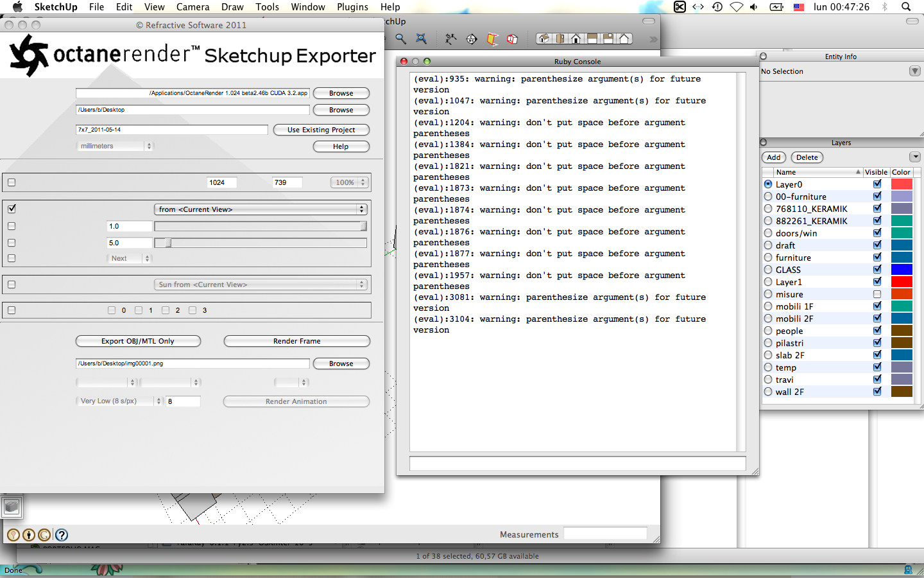Click the gray cinder block icon
The width and height of the screenshot is (924, 578).
click(x=12, y=507)
